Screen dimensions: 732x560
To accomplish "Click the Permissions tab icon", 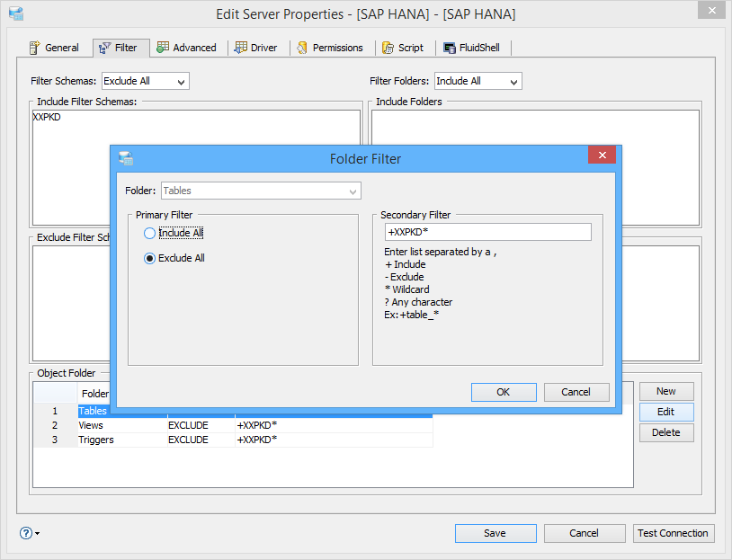I will (302, 48).
